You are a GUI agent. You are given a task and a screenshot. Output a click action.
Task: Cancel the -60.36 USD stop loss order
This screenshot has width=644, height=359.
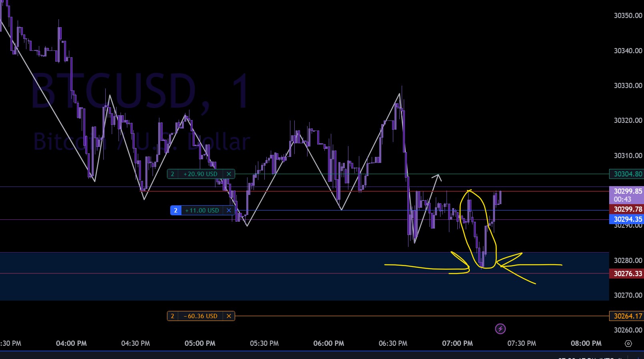(x=229, y=316)
